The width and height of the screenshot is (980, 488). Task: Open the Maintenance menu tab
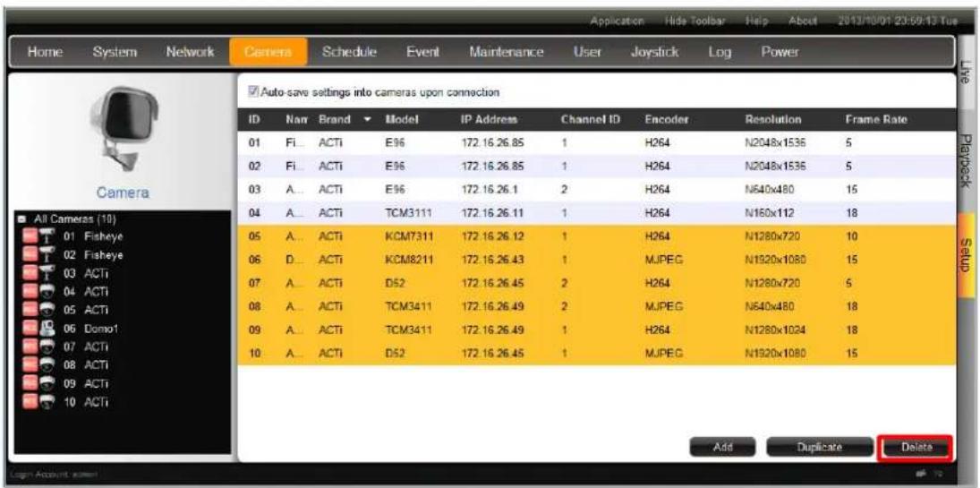[x=506, y=53]
